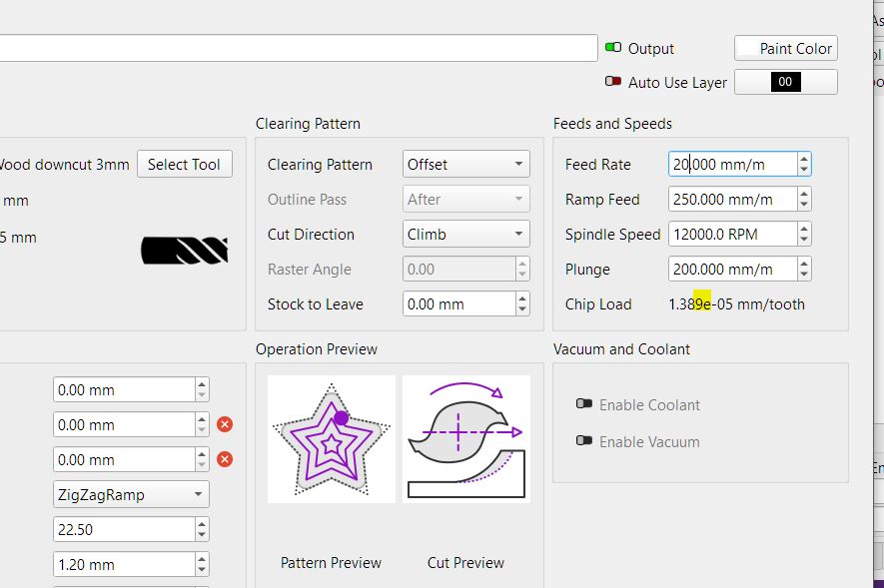Click the end mill tool icon
This screenshot has height=588, width=884.
click(x=185, y=251)
